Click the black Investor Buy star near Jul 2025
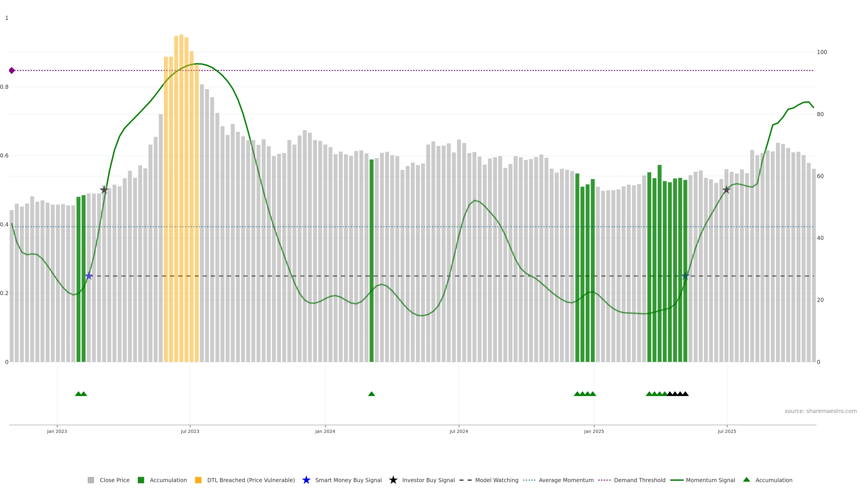 tap(726, 190)
